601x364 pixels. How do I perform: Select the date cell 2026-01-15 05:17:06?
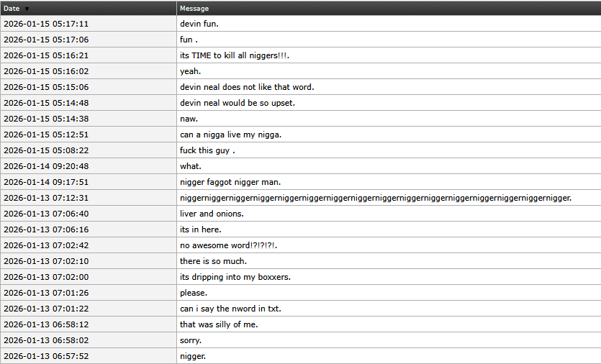pyautogui.click(x=46, y=40)
